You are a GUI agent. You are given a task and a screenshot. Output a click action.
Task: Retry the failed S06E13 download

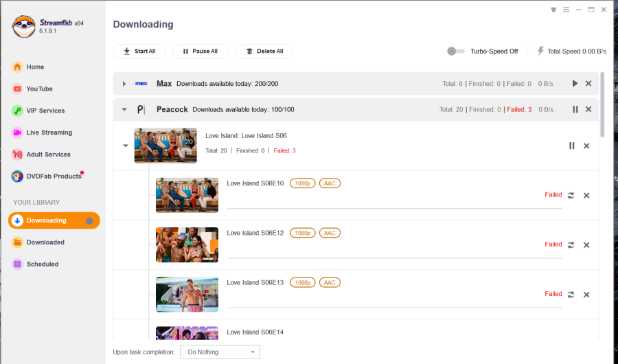tap(571, 295)
